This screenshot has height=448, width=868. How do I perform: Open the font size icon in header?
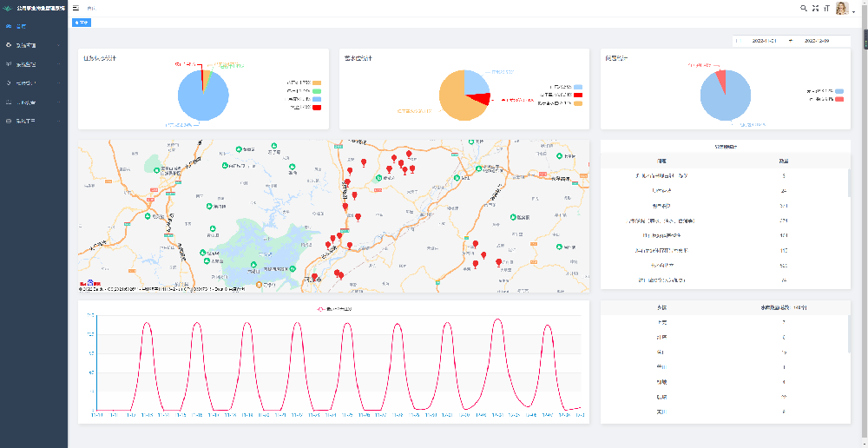point(826,8)
